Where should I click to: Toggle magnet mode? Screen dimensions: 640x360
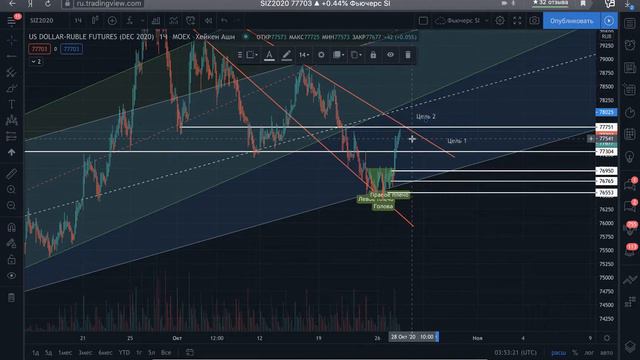(11, 227)
